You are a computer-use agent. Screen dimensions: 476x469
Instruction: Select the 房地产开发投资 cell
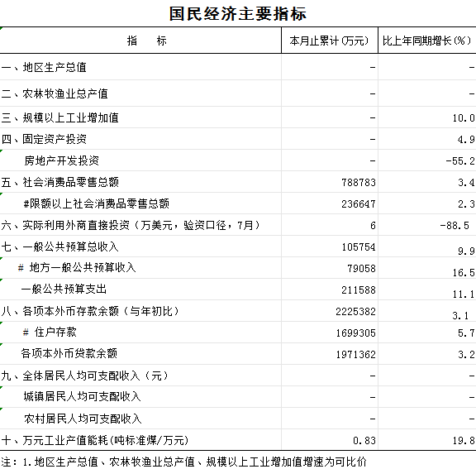tap(62, 160)
